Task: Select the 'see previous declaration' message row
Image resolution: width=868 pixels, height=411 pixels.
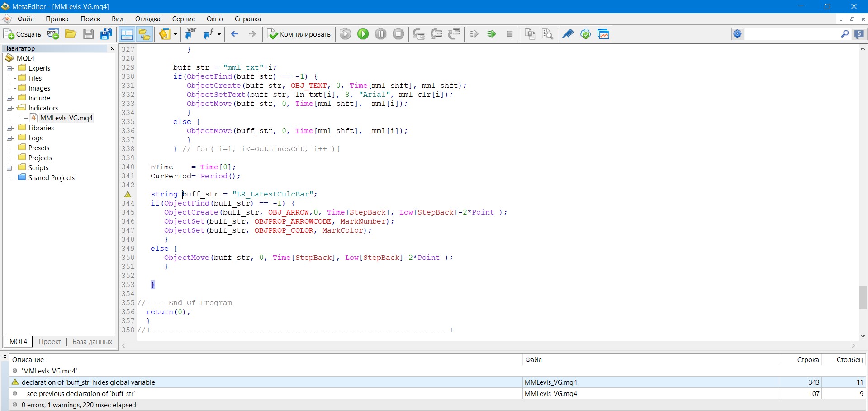Action: point(438,394)
